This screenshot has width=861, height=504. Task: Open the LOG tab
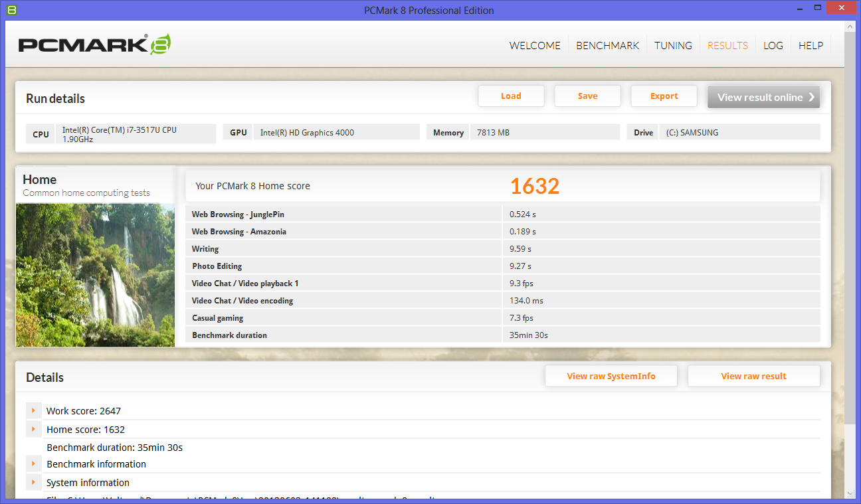[773, 45]
